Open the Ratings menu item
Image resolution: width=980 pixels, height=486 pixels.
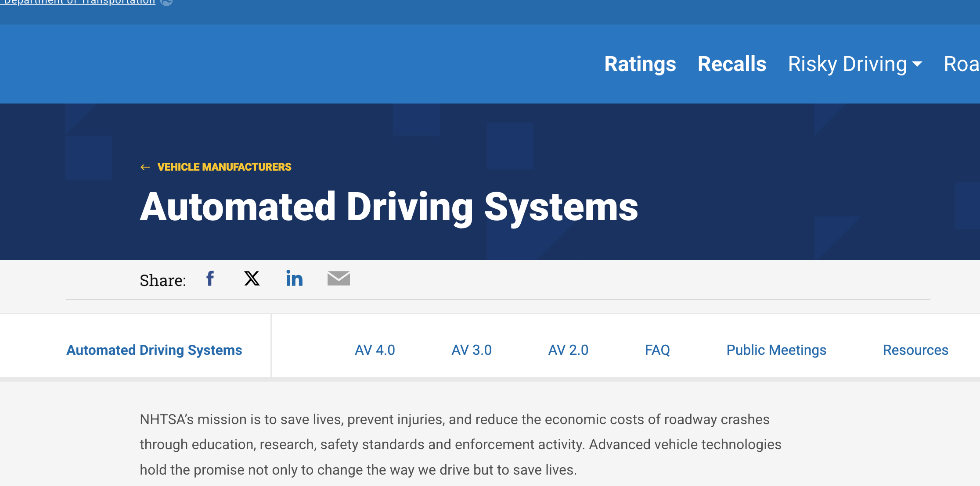coord(640,64)
